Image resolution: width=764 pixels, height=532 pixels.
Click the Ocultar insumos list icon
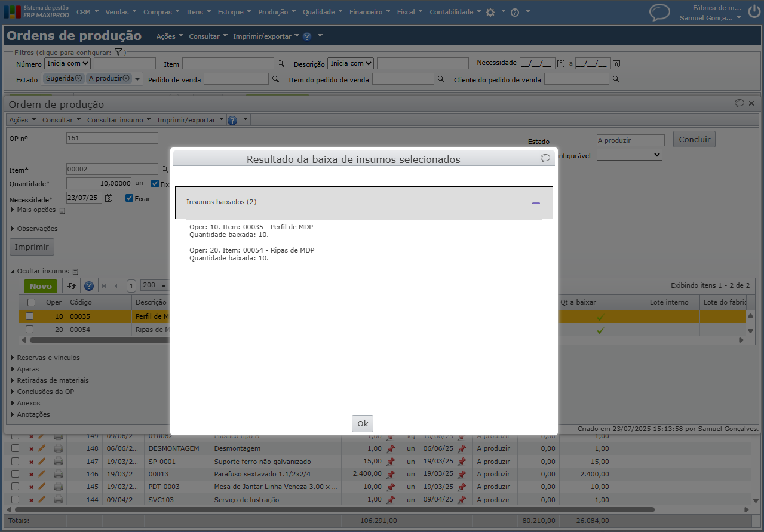[76, 271]
